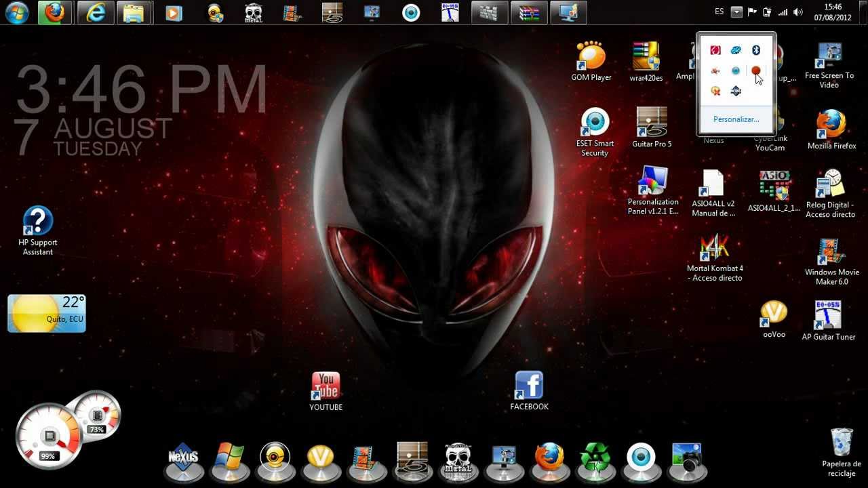
Task: Select the wrar420es installer icon
Action: point(646,62)
